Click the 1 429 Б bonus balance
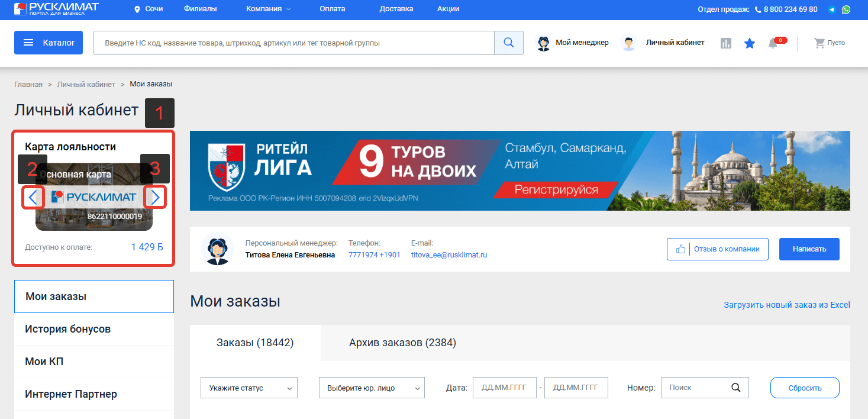Viewport: 868px width, 419px height. 147,247
